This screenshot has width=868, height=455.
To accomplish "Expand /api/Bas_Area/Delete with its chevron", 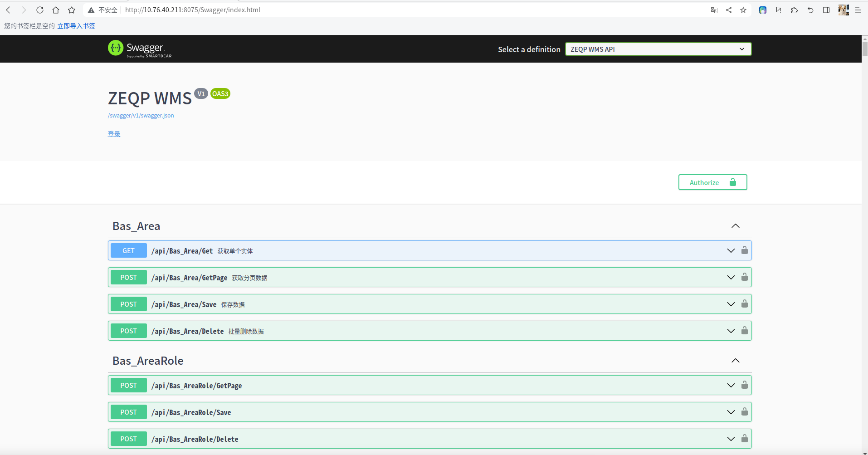I will [x=731, y=331].
